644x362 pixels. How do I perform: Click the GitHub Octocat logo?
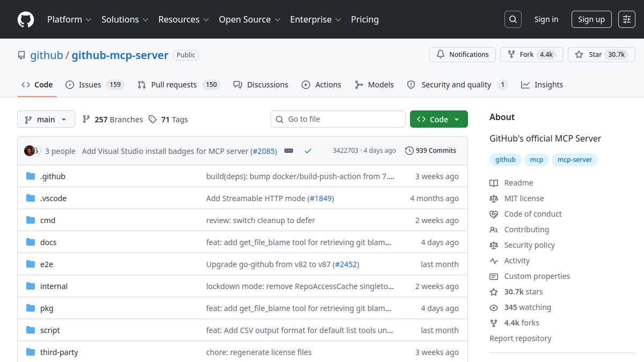pyautogui.click(x=26, y=19)
